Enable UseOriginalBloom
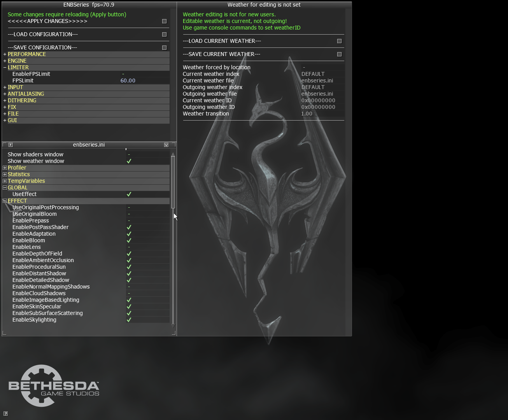 [148, 214]
